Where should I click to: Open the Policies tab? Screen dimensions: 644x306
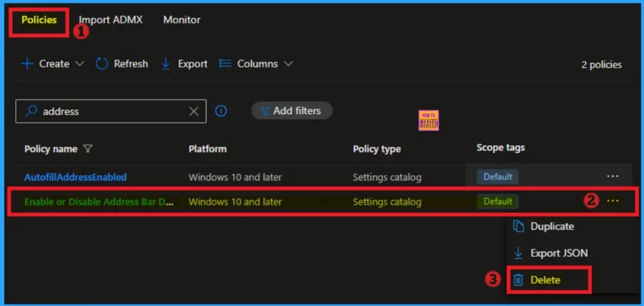pos(39,19)
